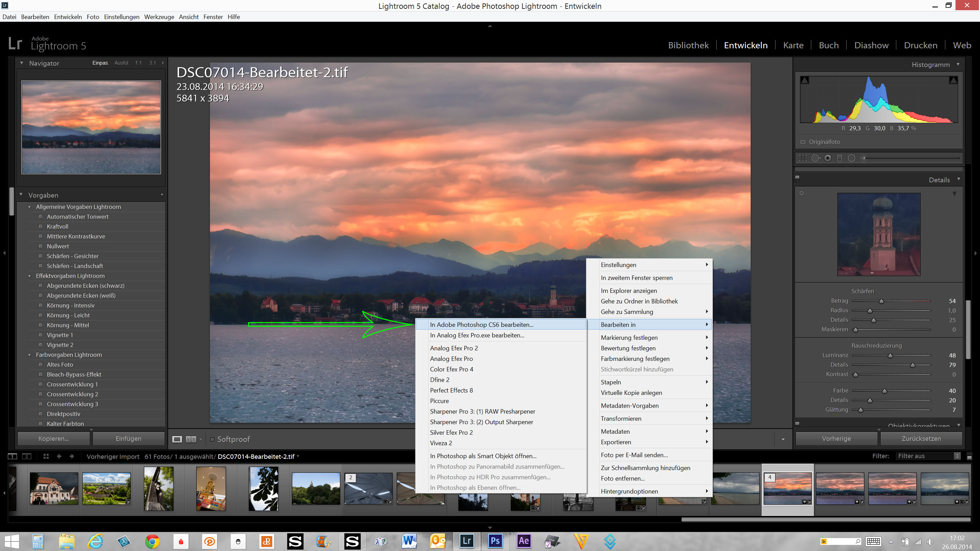The height and width of the screenshot is (551, 980).
Task: Open the Before/After view options arrow
Action: 200,439
